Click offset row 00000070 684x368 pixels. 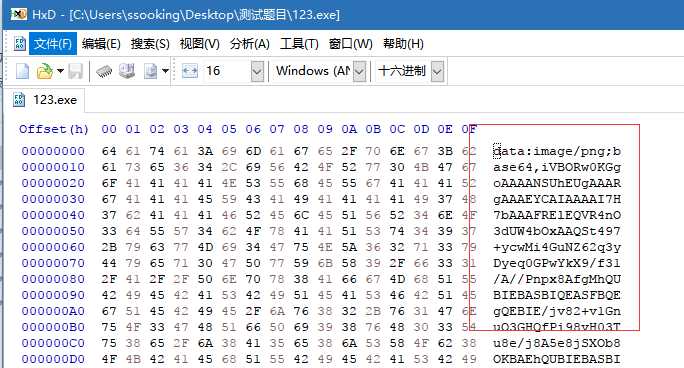coord(53,263)
